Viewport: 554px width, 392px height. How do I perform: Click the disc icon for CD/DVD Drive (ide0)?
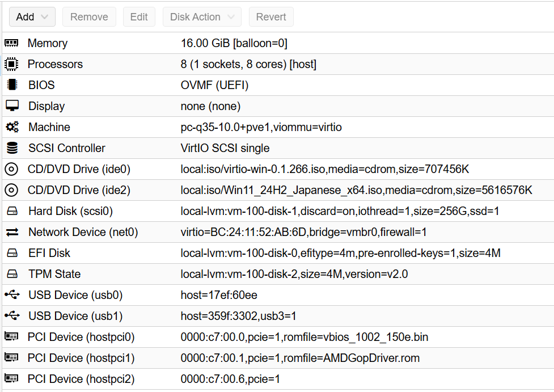pos(11,169)
